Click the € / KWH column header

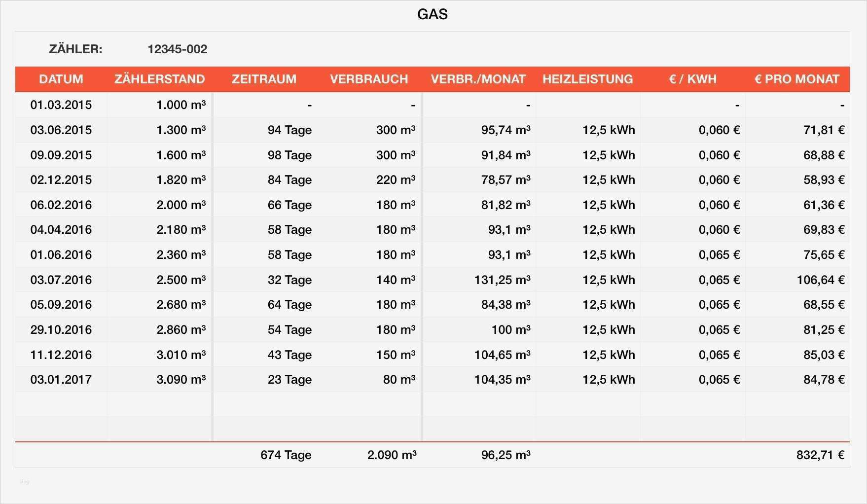click(692, 79)
